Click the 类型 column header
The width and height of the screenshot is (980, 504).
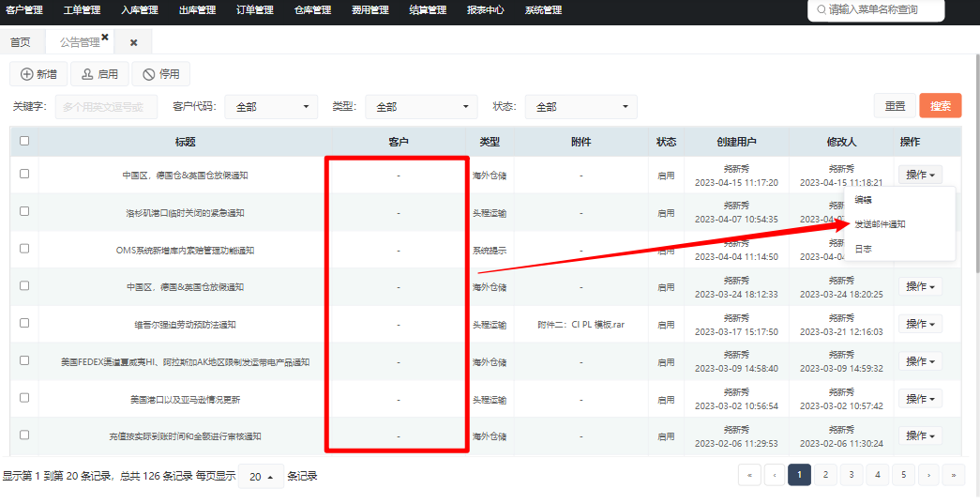coord(490,142)
